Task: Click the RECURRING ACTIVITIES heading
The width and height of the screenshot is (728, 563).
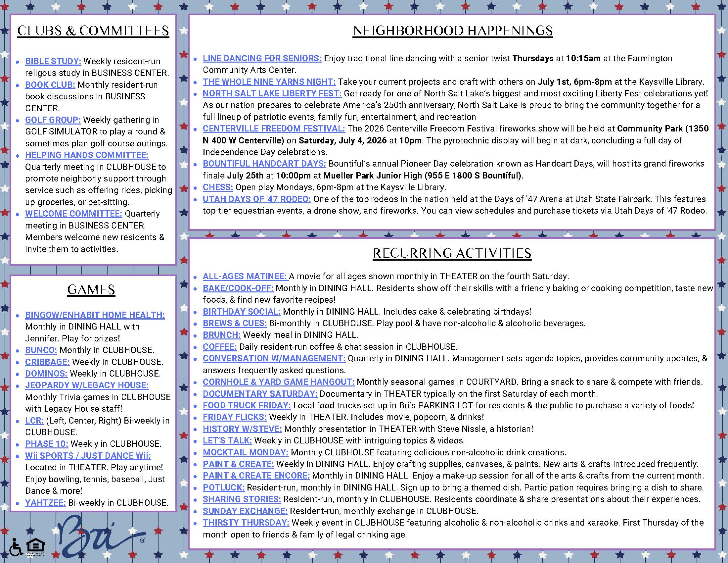Action: (452, 253)
